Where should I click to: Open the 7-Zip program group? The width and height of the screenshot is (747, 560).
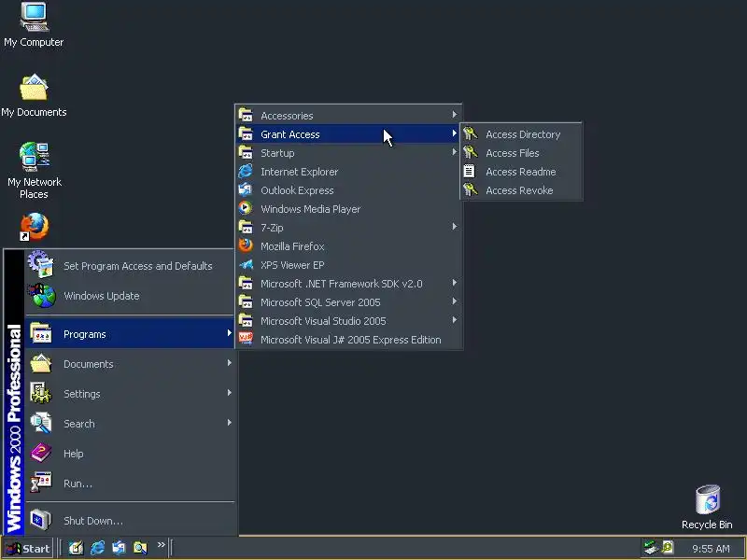(x=348, y=227)
